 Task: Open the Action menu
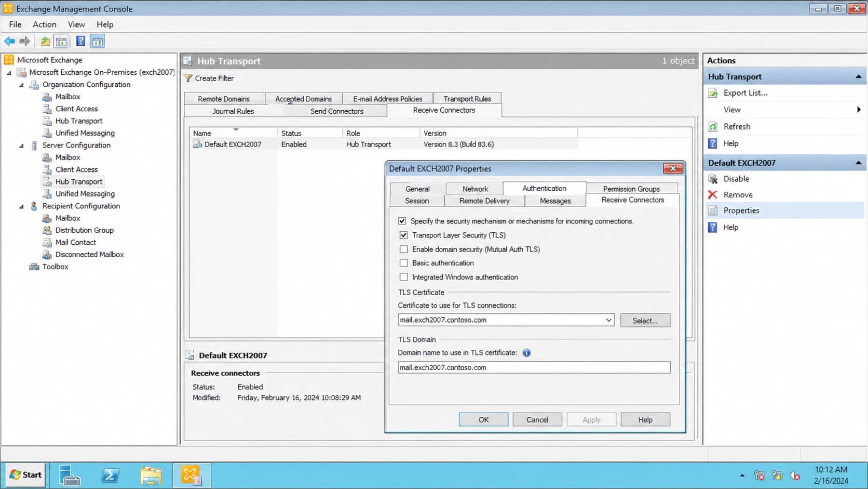pyautogui.click(x=45, y=24)
